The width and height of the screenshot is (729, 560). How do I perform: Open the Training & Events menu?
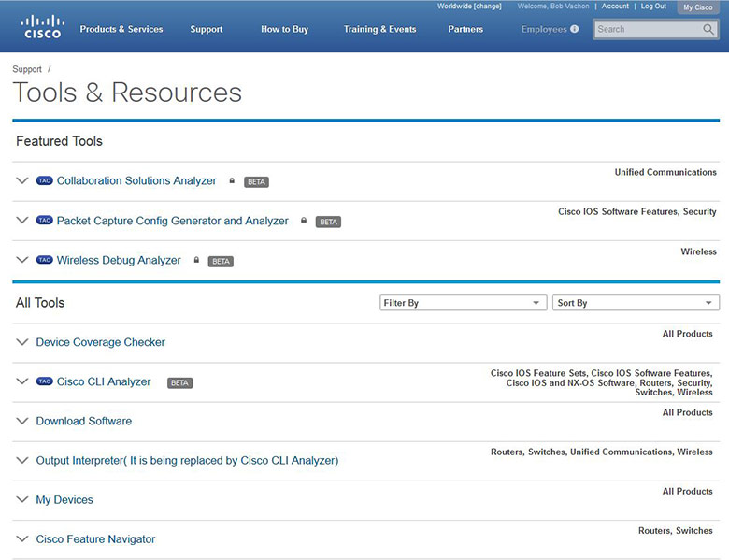[379, 29]
